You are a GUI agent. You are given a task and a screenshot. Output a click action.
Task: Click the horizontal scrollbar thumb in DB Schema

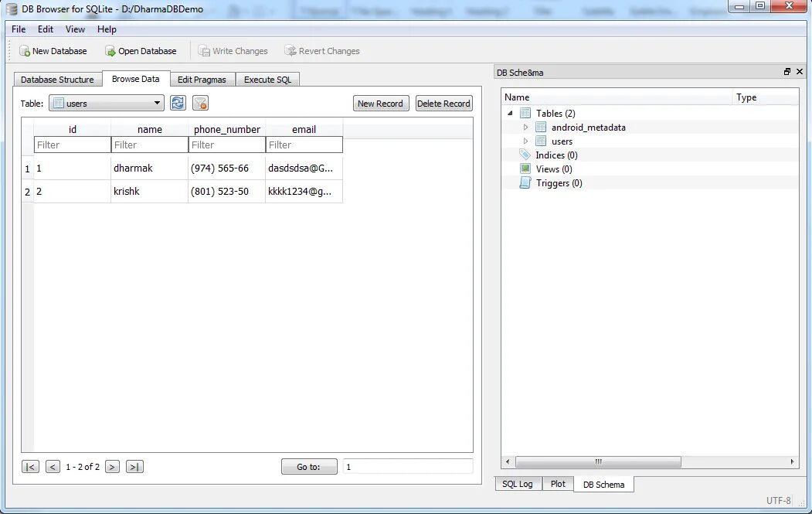click(x=598, y=461)
